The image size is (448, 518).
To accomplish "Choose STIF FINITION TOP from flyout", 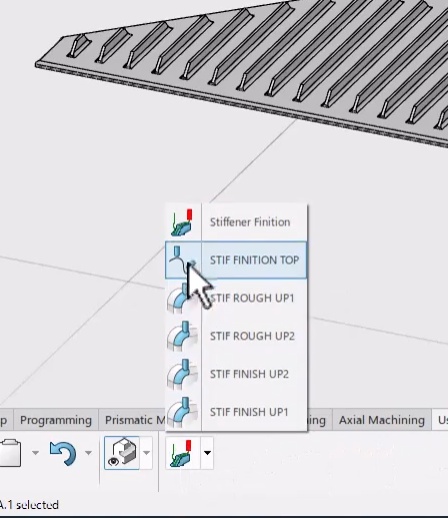I will (236, 260).
